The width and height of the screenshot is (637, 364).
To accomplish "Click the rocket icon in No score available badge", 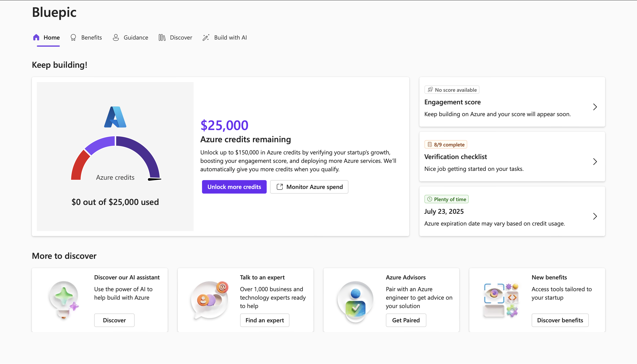I will click(430, 90).
